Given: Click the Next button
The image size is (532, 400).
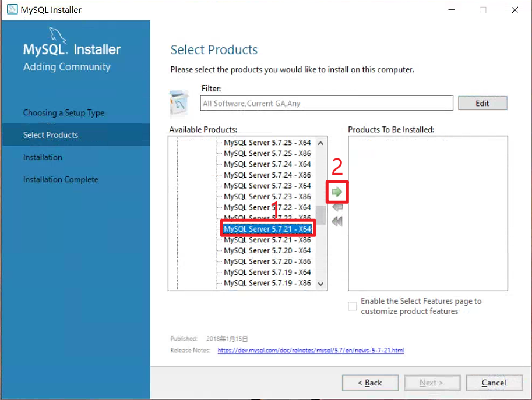Looking at the screenshot, I should (432, 383).
